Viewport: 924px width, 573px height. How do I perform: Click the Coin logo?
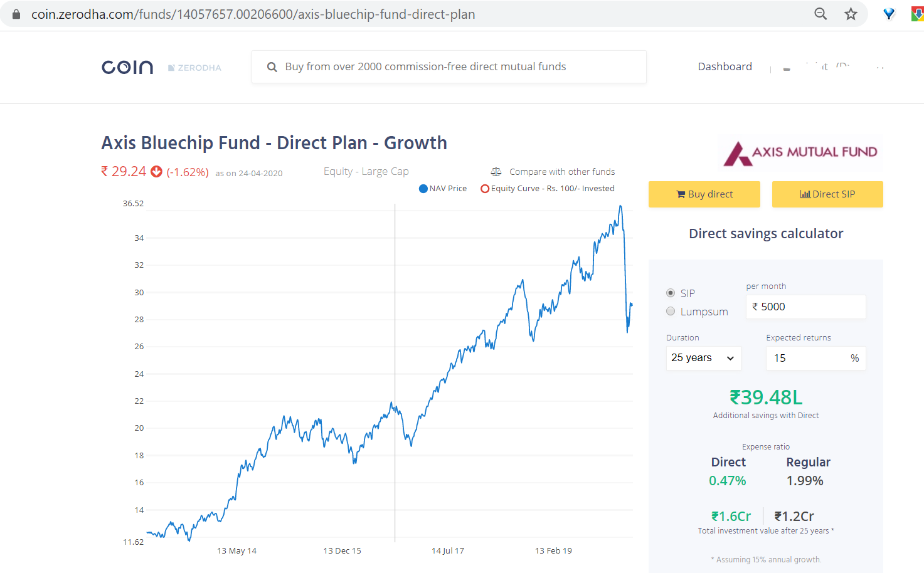127,67
